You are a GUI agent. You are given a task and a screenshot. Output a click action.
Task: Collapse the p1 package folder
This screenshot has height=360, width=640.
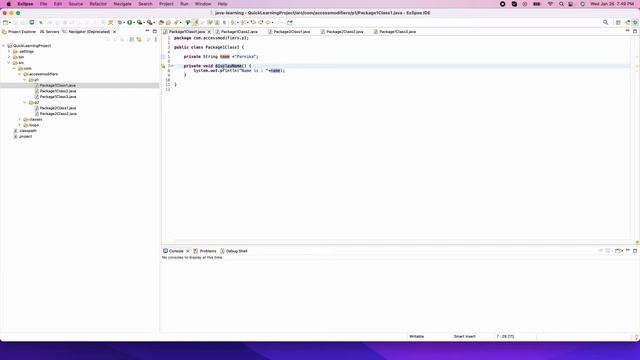pos(25,80)
